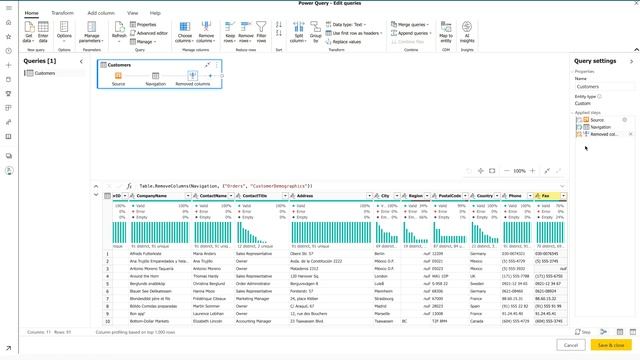Select the Source step in diagram view
This screenshot has height=360, width=640.
(118, 78)
